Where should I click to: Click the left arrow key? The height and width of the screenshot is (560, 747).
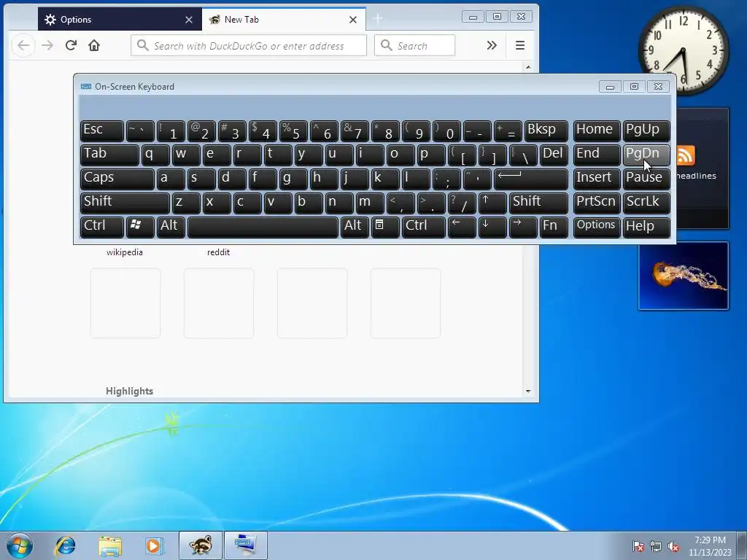click(x=462, y=227)
